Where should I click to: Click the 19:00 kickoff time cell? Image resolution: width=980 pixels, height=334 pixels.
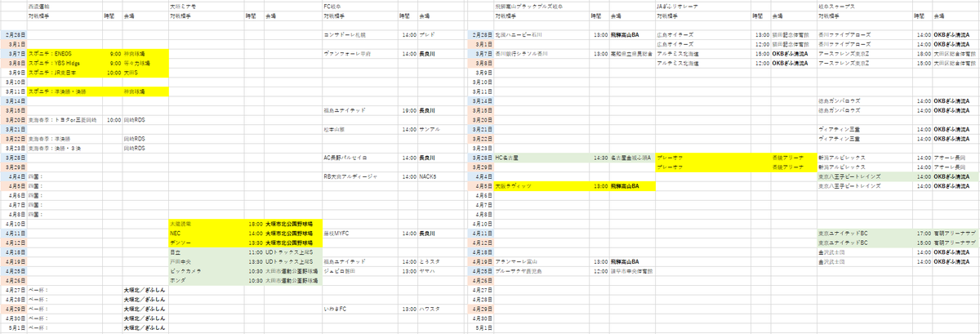coord(408,110)
